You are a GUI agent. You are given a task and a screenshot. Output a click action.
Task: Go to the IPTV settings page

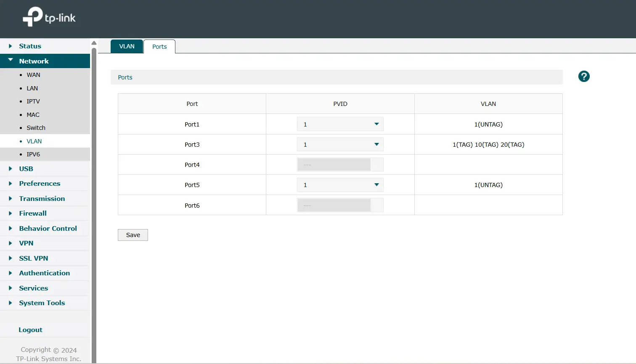(33, 101)
